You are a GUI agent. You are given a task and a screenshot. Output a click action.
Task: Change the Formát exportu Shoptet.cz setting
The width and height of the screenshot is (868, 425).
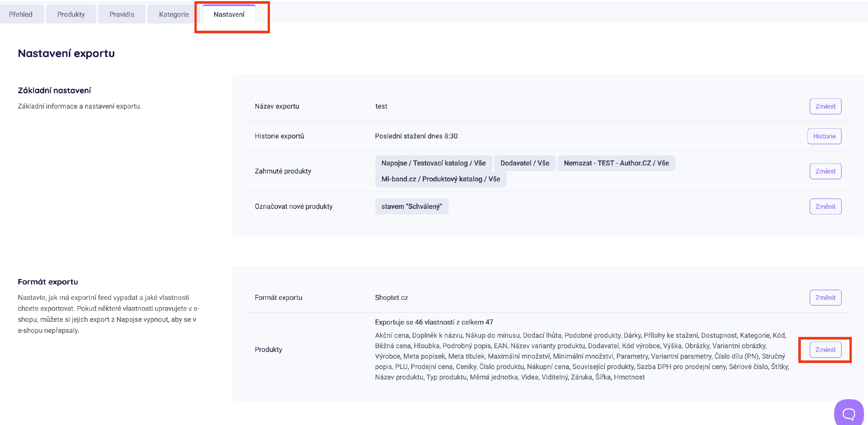tap(825, 298)
